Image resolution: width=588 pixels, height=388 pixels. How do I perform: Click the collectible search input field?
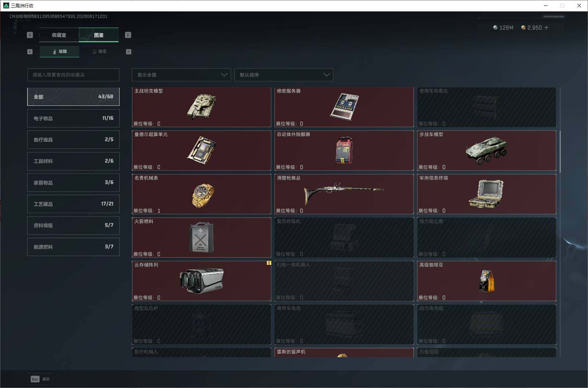point(73,75)
